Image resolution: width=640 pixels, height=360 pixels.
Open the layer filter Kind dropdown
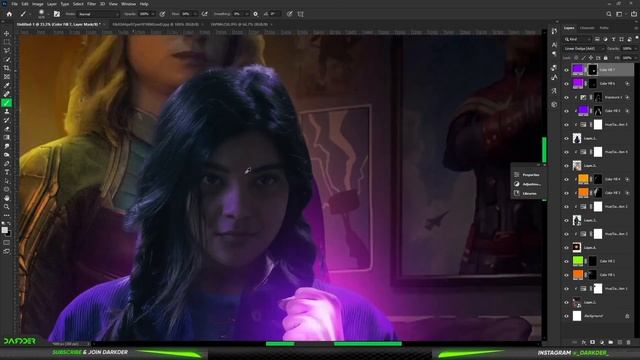click(578, 39)
